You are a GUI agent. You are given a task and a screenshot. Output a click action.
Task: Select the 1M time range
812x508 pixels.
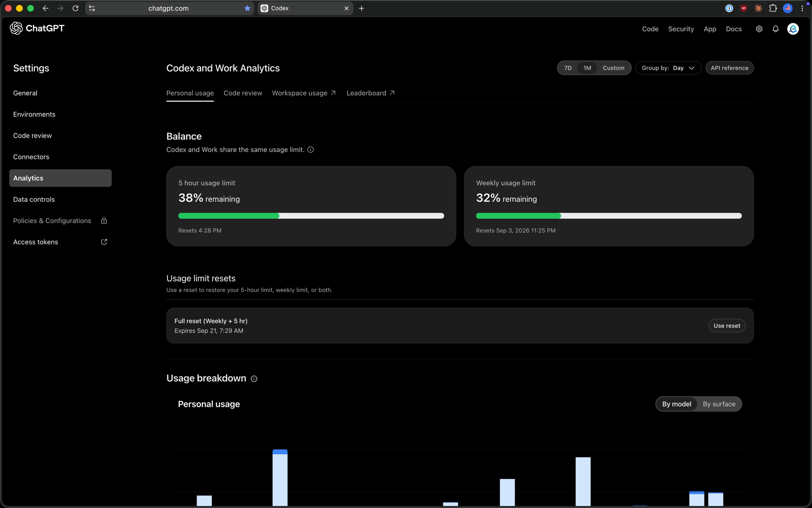587,68
